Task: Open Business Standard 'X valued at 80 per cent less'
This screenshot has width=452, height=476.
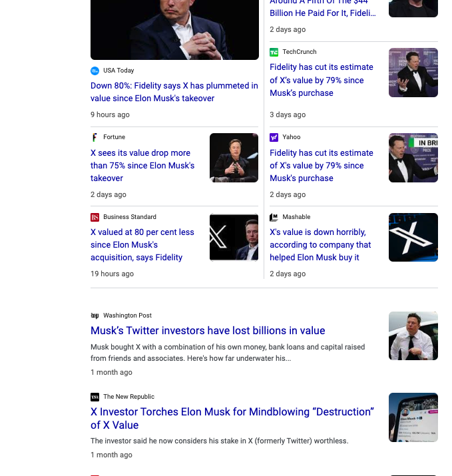Action: [x=142, y=244]
